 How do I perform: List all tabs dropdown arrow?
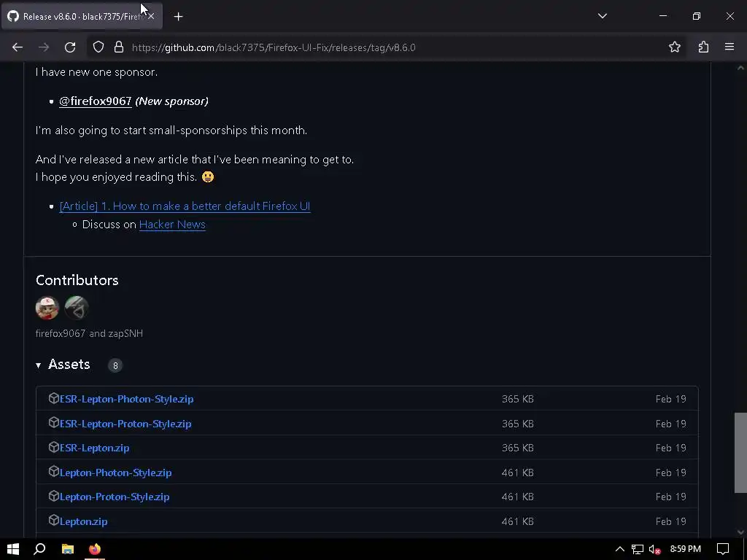point(603,16)
